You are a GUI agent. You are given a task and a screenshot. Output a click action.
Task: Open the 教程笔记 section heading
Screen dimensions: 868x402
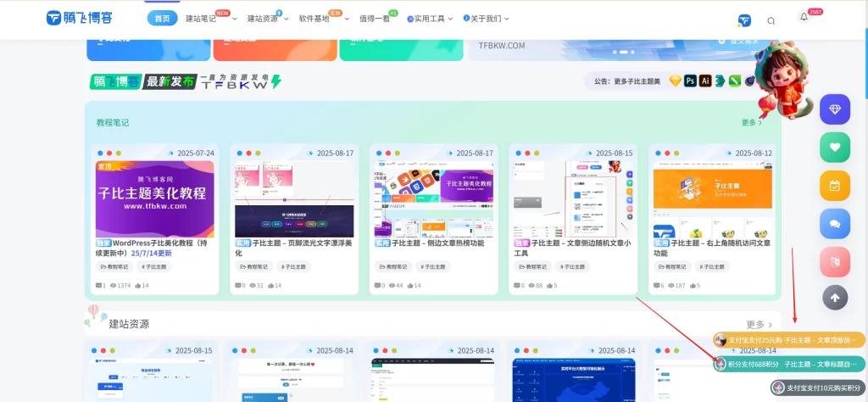113,122
